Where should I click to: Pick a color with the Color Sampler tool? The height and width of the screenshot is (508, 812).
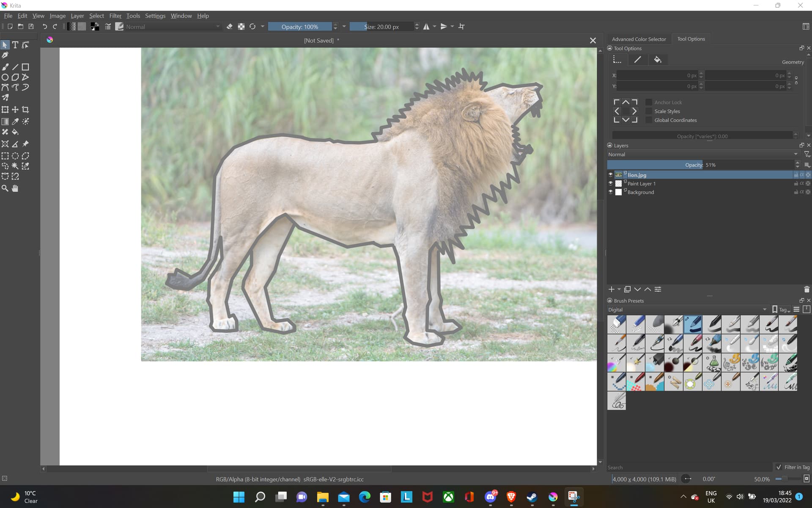(15, 121)
